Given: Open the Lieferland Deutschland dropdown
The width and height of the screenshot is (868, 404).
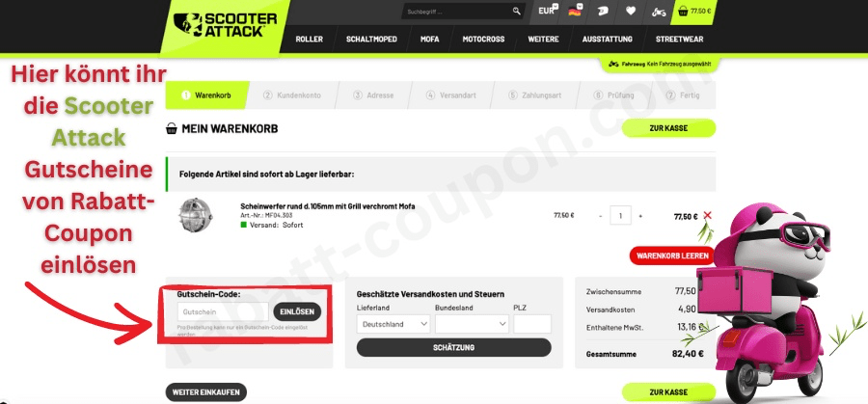Looking at the screenshot, I should [x=393, y=324].
